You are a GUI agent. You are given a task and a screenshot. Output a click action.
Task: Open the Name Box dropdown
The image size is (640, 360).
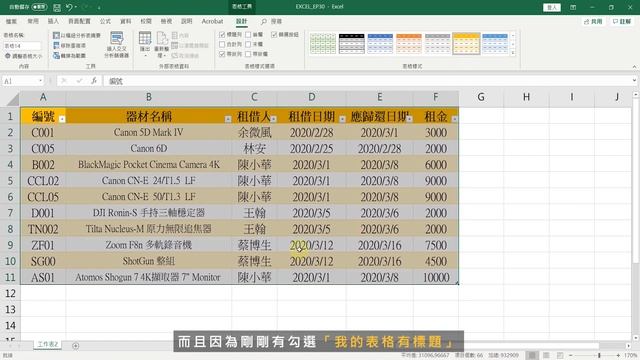click(x=40, y=81)
